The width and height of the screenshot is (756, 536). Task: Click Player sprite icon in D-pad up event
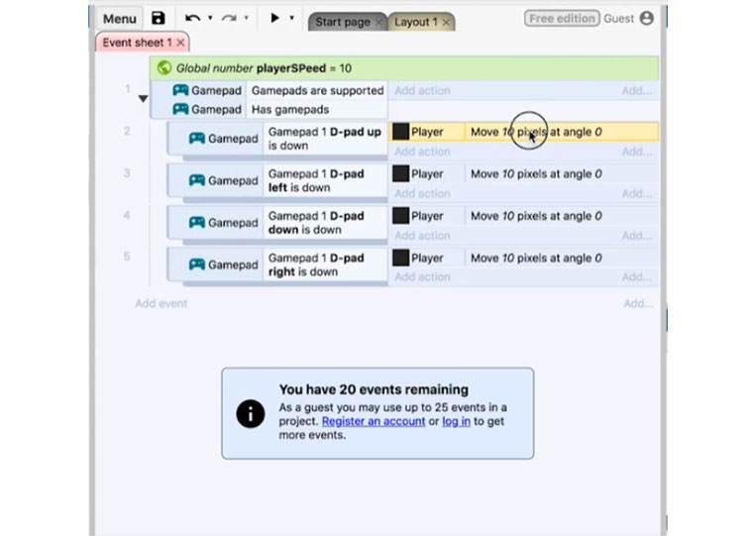[x=400, y=132]
